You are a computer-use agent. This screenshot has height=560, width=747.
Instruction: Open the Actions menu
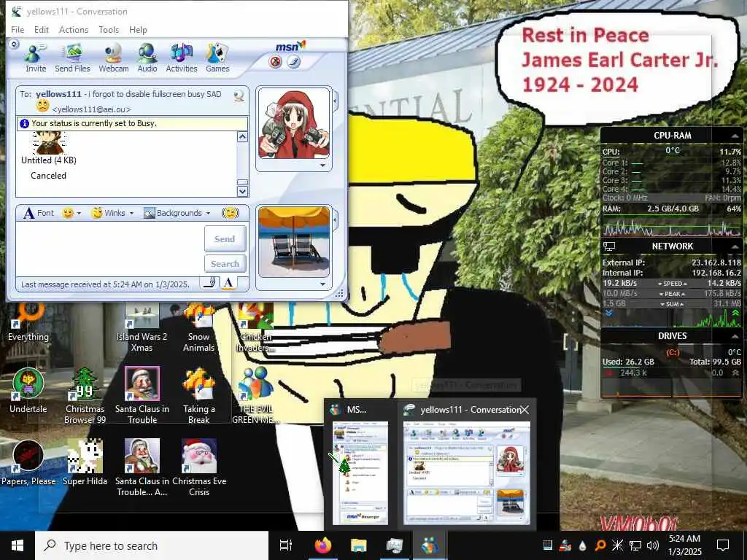74,29
